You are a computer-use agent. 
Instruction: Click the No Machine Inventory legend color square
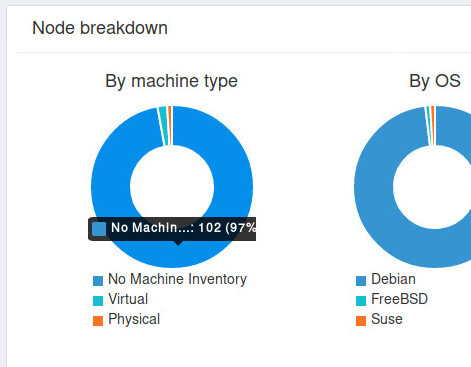tap(98, 281)
